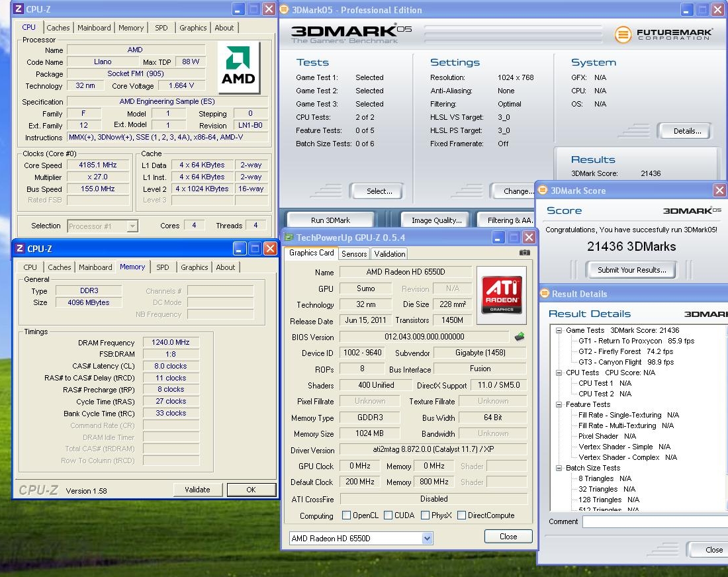Click the Validate button in CPU-Z

click(x=197, y=489)
